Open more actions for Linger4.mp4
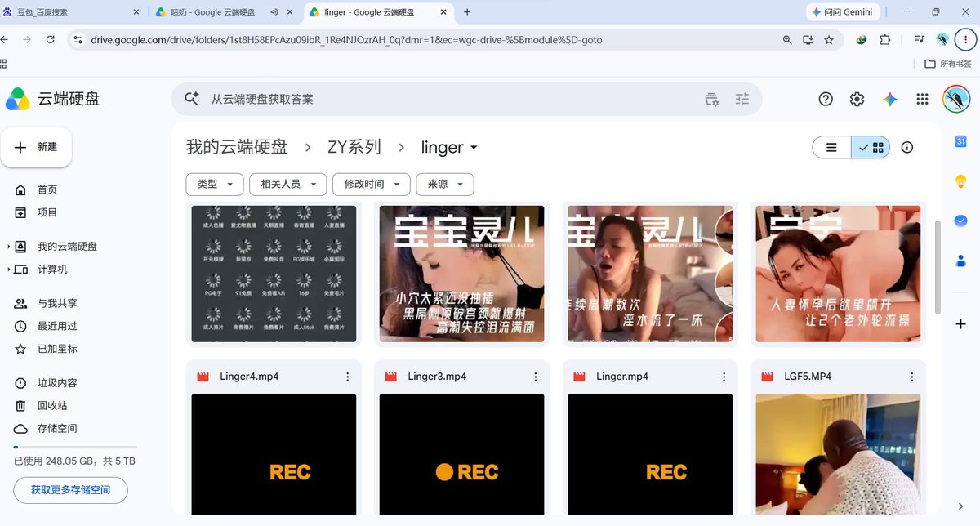This screenshot has width=980, height=526. (x=347, y=377)
